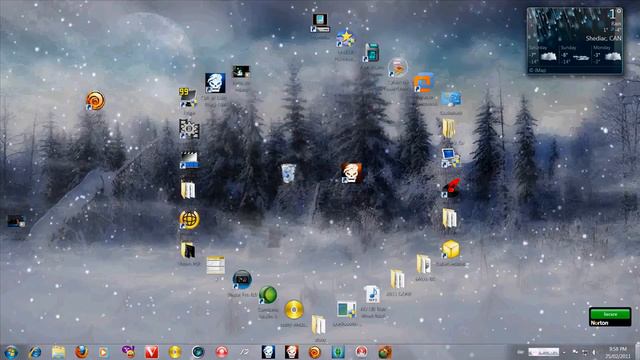This screenshot has width=640, height=360.
Task: Open the top computer device desktop shortcut
Action: [x=320, y=23]
